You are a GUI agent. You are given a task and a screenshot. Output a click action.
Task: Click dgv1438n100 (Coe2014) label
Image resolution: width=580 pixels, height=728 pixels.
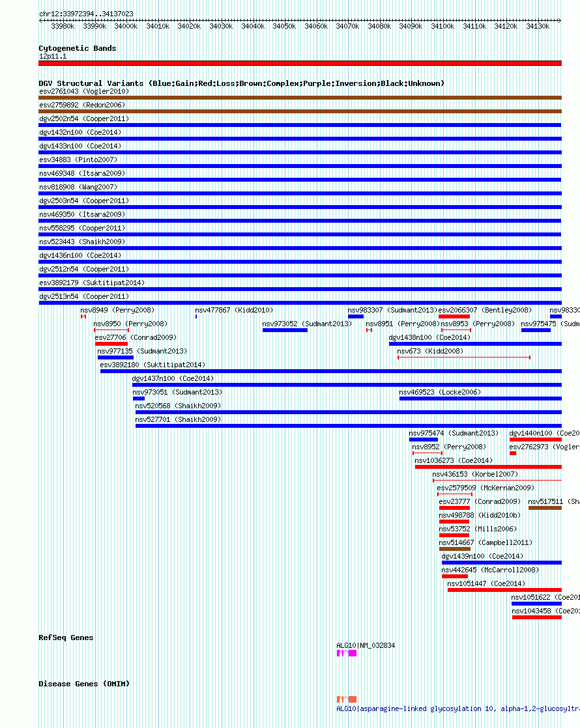pos(430,337)
